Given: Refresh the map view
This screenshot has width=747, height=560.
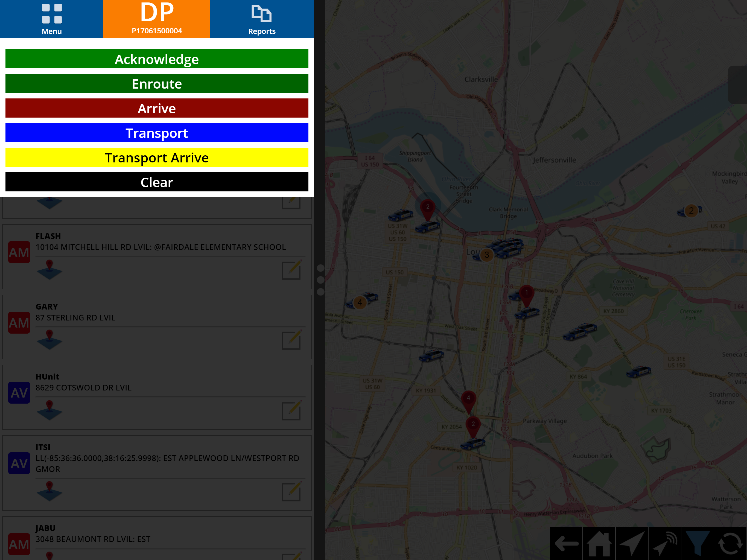Looking at the screenshot, I should point(730,544).
